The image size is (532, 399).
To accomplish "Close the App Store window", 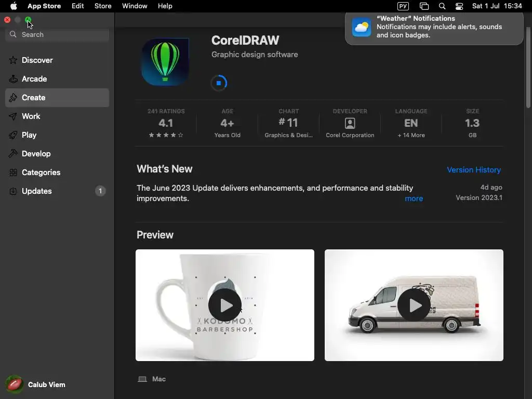I will (7, 20).
